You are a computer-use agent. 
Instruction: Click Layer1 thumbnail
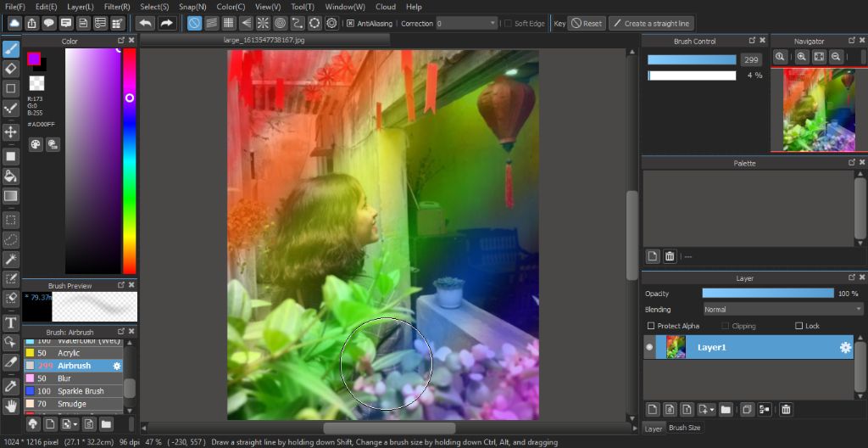(x=676, y=347)
